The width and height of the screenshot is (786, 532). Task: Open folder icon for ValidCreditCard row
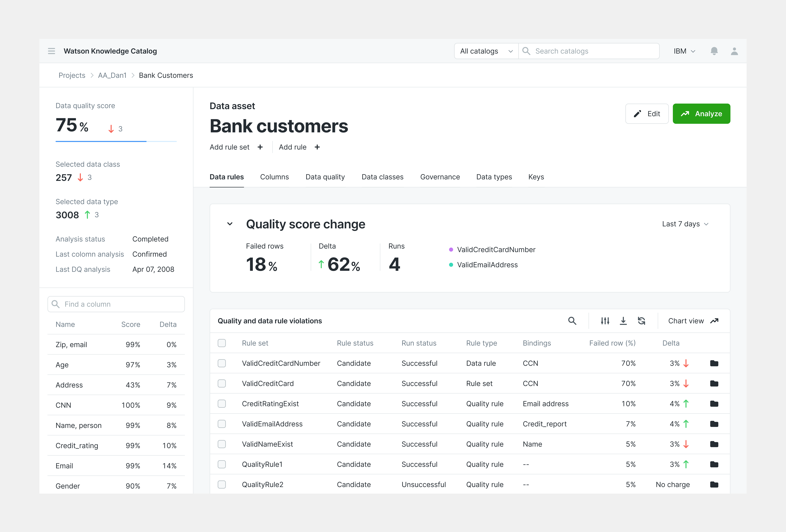[714, 383]
